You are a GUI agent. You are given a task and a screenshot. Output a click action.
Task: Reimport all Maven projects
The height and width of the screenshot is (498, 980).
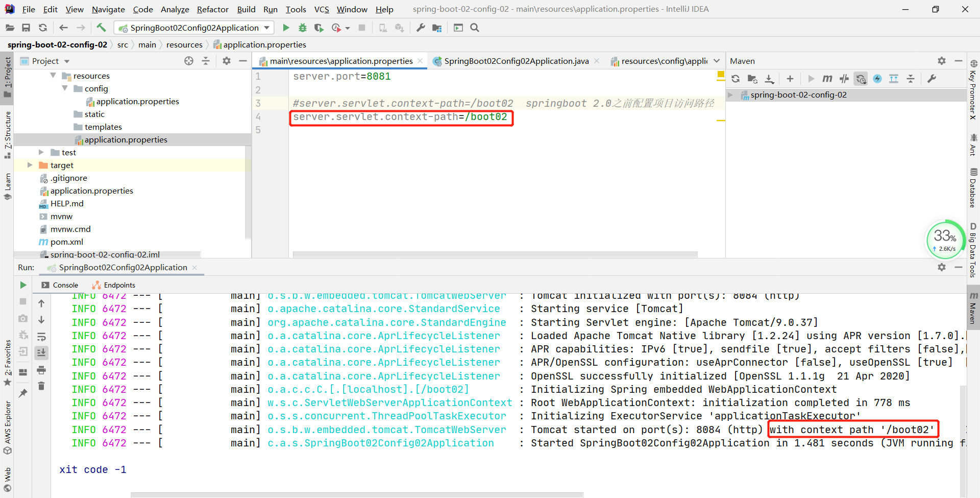pos(736,79)
